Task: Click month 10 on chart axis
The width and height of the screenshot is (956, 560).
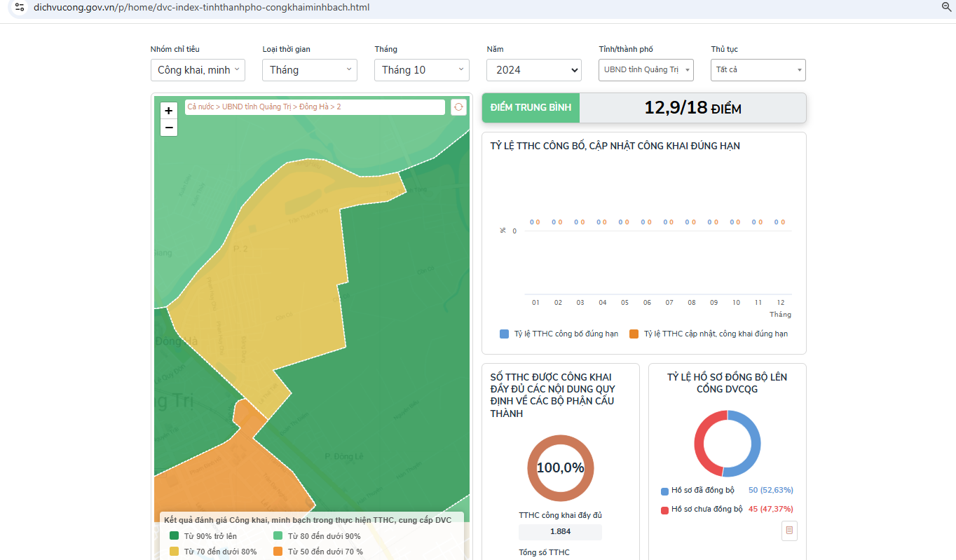Action: pyautogui.click(x=736, y=303)
